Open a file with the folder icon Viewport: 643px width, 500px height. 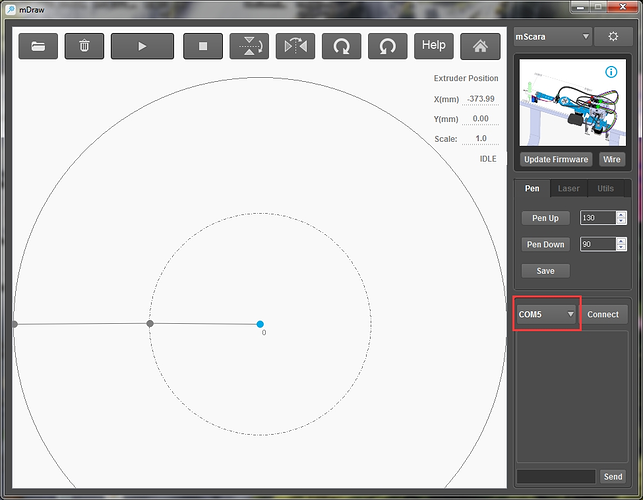(x=38, y=46)
